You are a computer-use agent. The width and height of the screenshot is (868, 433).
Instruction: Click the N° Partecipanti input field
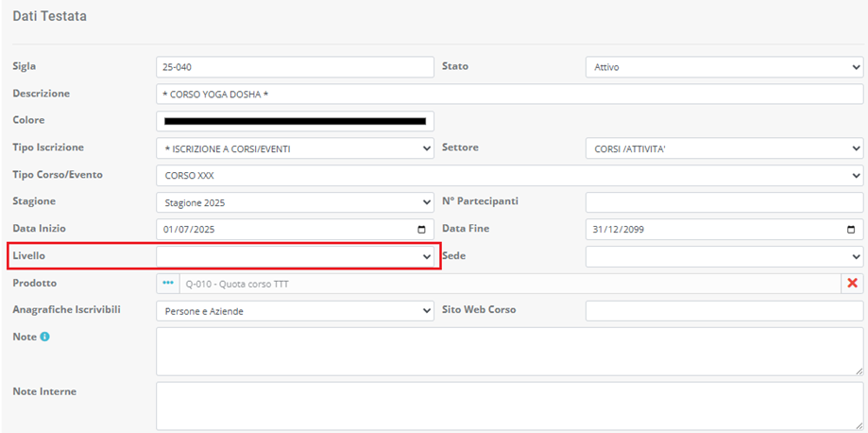723,202
